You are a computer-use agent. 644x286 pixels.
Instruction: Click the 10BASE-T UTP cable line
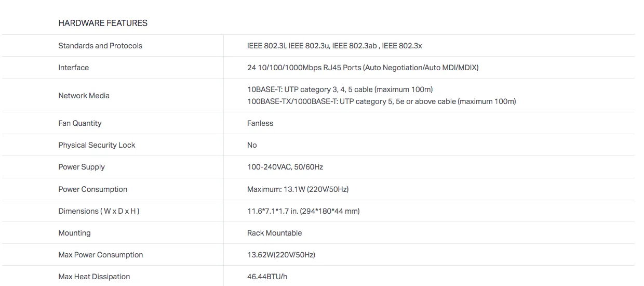click(x=340, y=89)
